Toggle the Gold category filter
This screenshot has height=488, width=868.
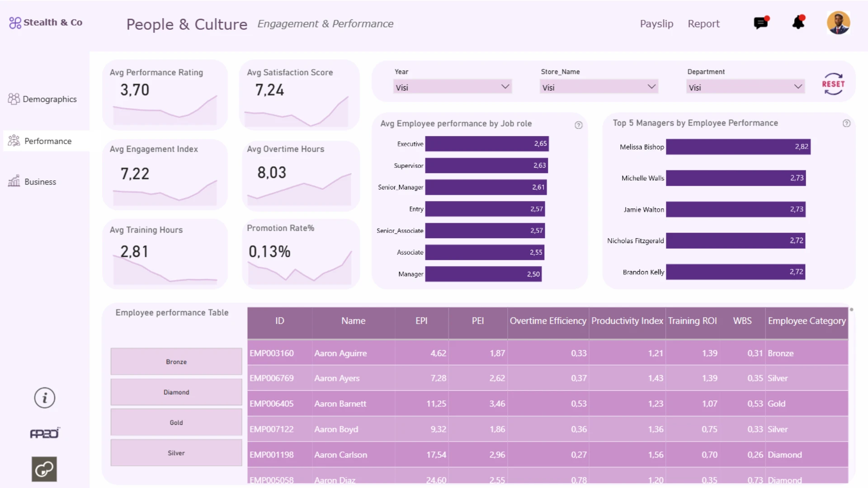(176, 422)
